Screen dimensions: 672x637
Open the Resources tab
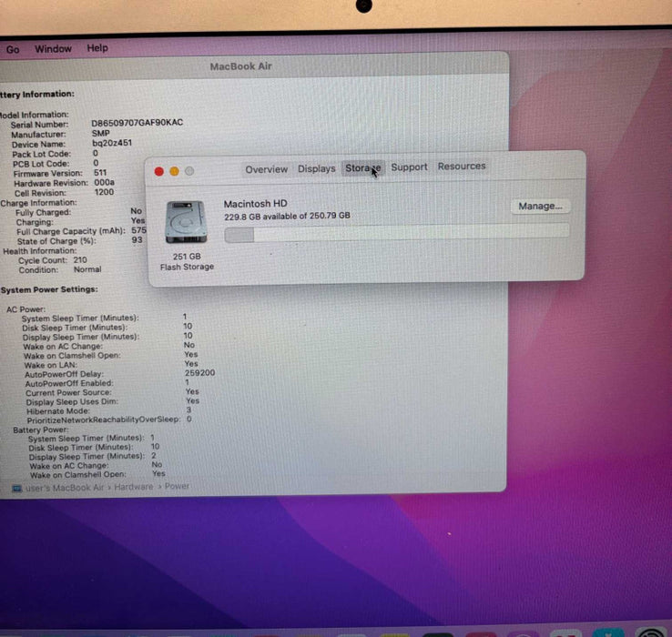coord(461,167)
